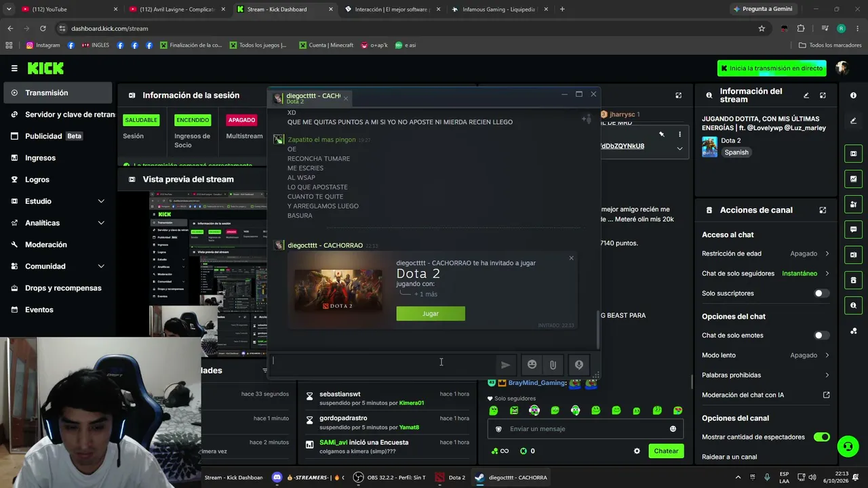Click the voice microphone icon in the Steam chat

pos(579,365)
